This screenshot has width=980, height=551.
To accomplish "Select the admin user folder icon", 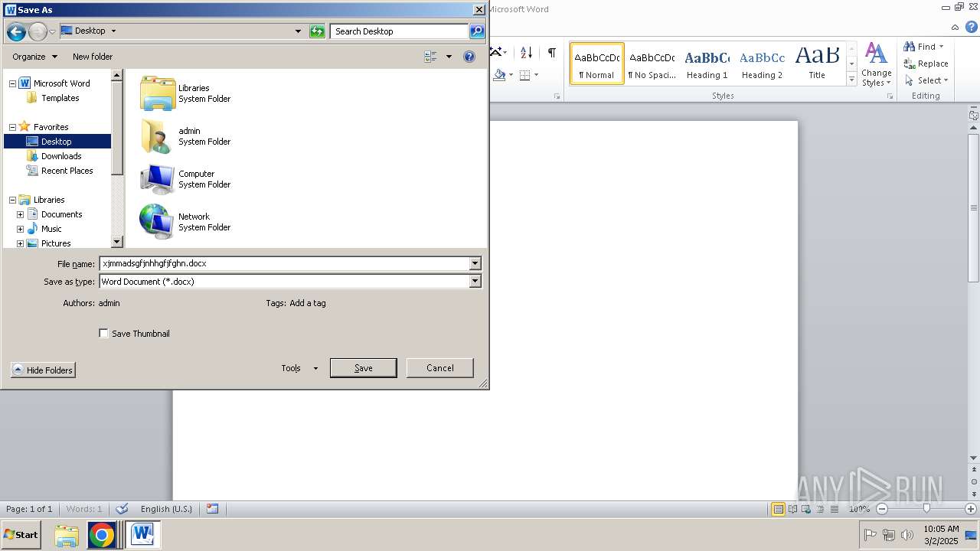I will point(158,136).
